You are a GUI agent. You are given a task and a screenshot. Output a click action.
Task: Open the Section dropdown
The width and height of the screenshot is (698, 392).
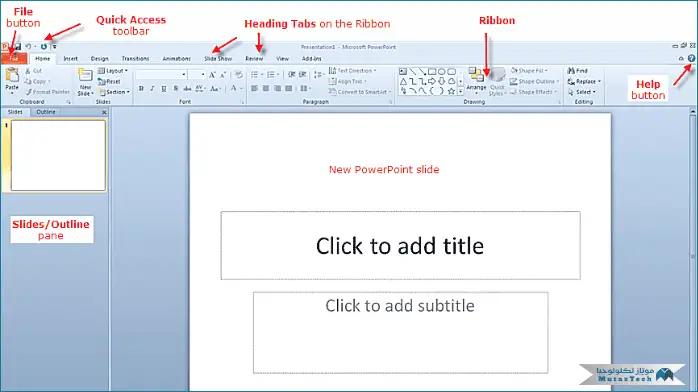pyautogui.click(x=114, y=92)
